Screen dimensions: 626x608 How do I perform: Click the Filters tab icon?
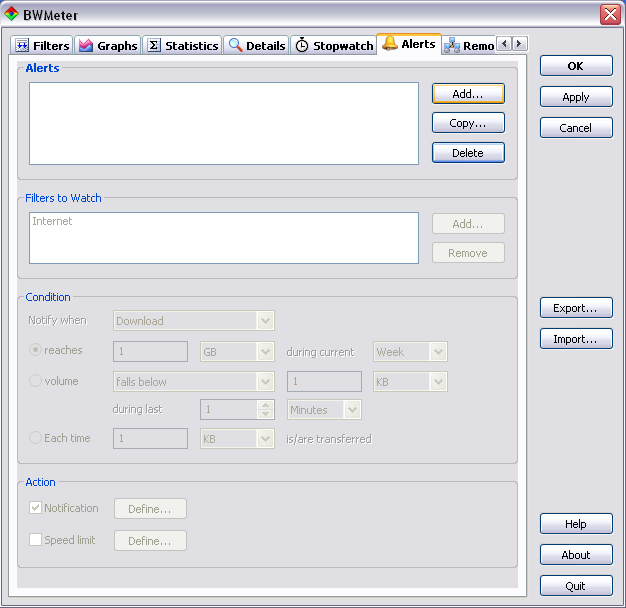pos(23,46)
